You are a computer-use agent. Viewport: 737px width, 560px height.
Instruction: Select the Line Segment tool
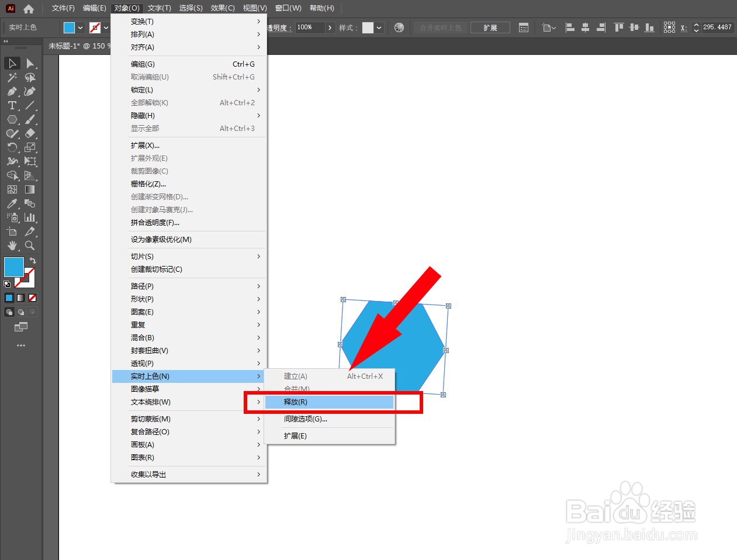(x=30, y=105)
